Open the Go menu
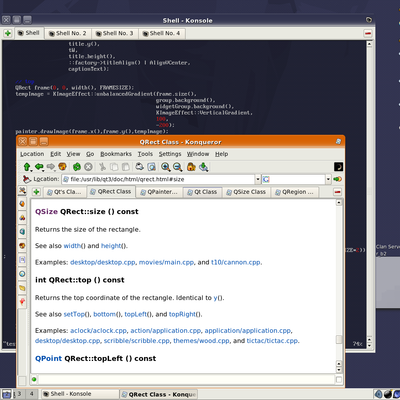This screenshot has width=400, height=400. (x=90, y=154)
